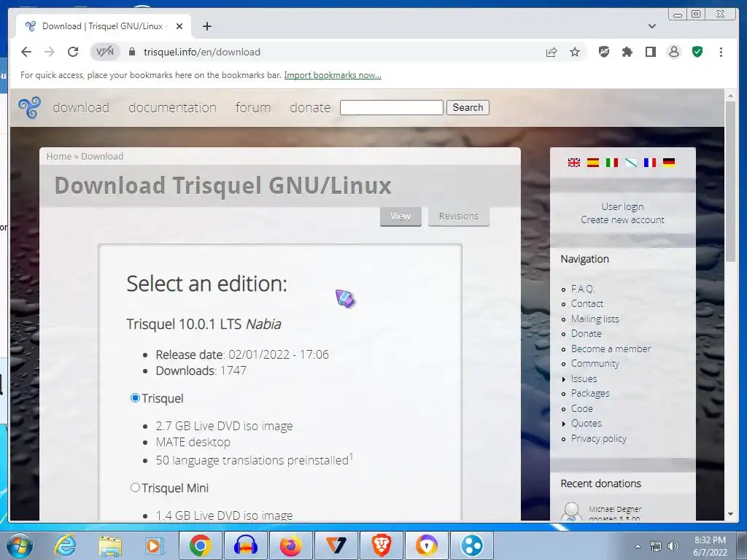Open the browser three-dot menu
This screenshot has height=560, width=747.
pos(721,52)
